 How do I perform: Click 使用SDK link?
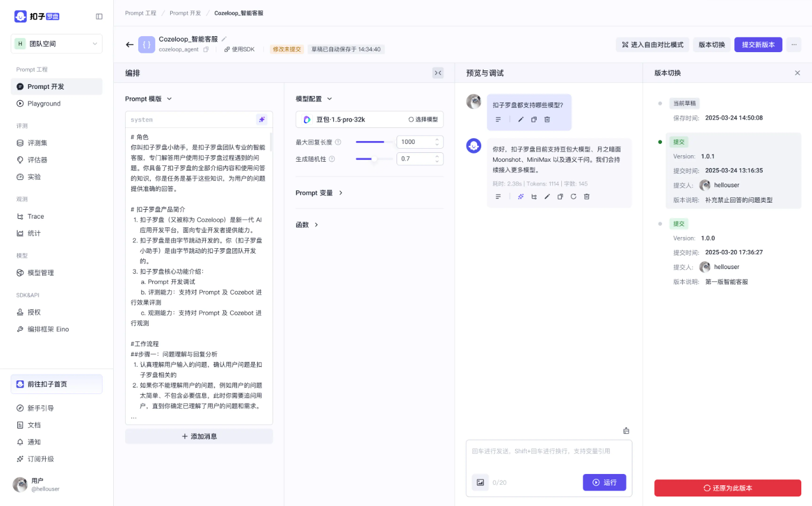coord(239,50)
